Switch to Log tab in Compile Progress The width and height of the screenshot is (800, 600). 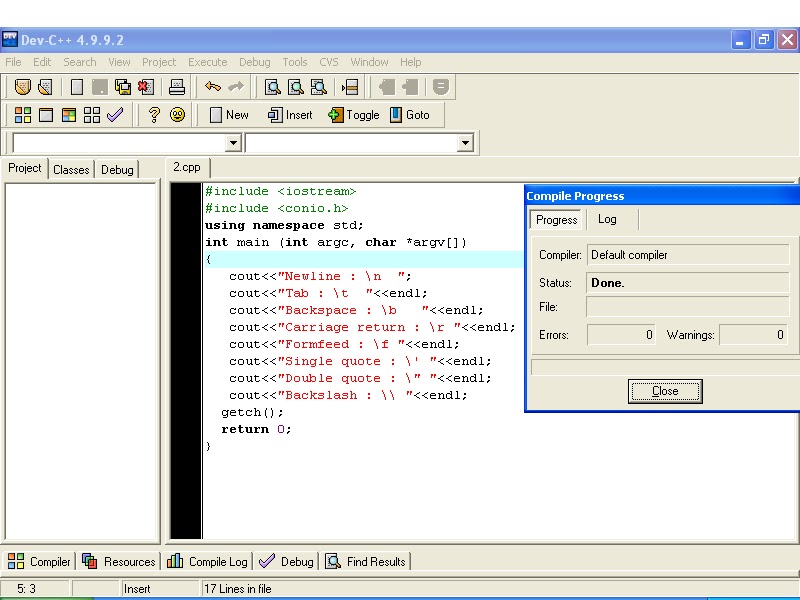click(607, 219)
